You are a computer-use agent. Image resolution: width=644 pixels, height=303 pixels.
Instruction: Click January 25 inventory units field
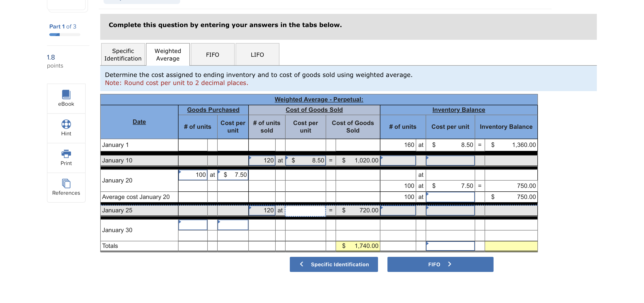398,210
